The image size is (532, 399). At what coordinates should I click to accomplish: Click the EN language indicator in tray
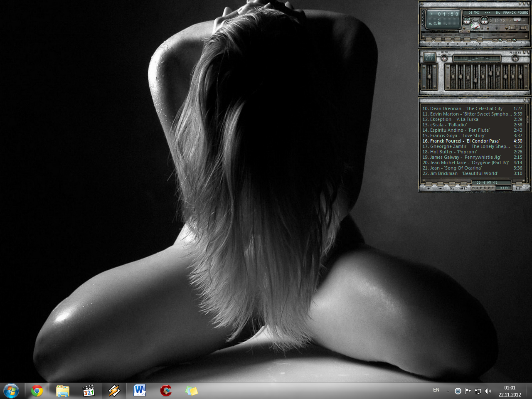436,390
